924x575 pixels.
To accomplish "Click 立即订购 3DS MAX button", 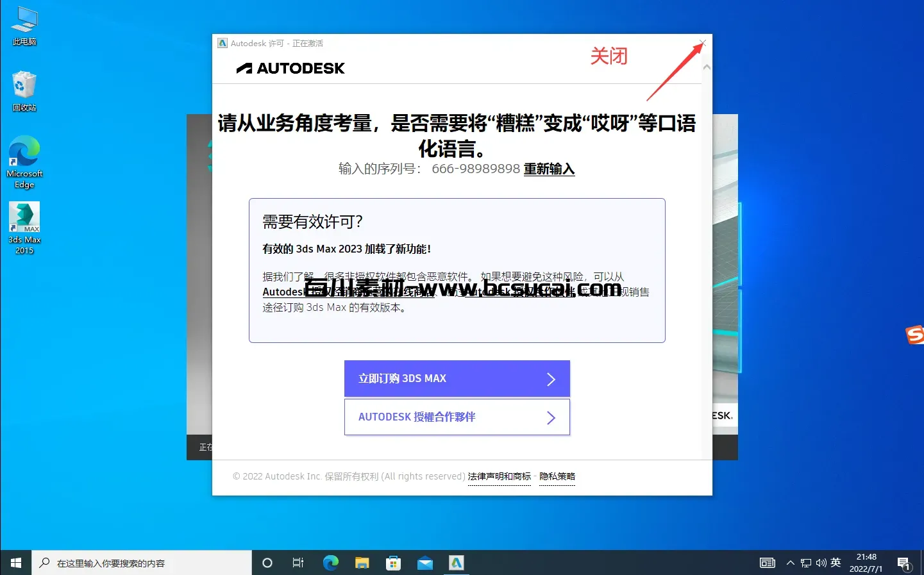I will pos(457,379).
